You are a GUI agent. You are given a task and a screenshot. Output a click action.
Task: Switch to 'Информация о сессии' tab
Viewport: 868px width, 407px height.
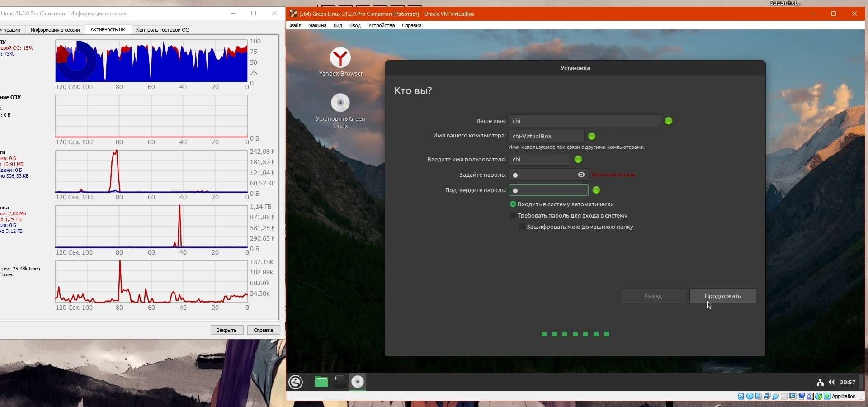[55, 30]
